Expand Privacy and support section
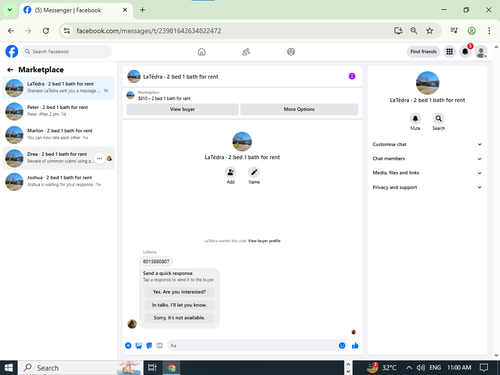This screenshot has width=500, height=375. point(427,187)
